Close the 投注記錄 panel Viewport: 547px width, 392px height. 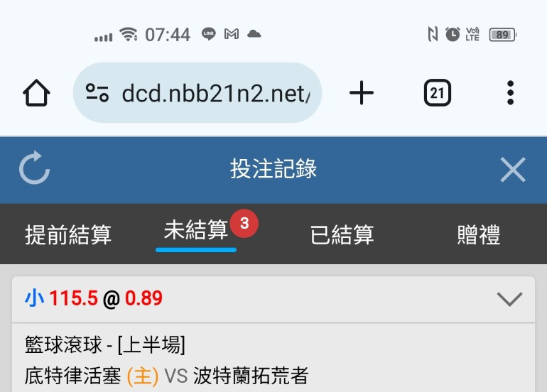(513, 170)
